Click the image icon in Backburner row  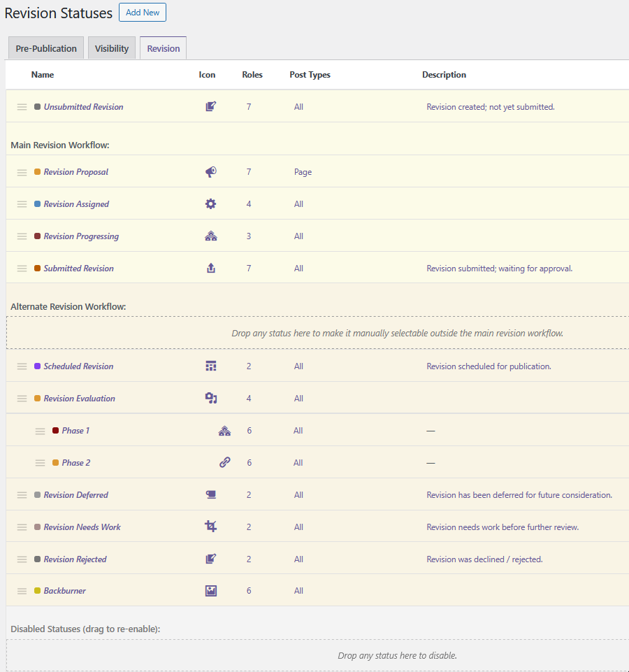(x=211, y=591)
